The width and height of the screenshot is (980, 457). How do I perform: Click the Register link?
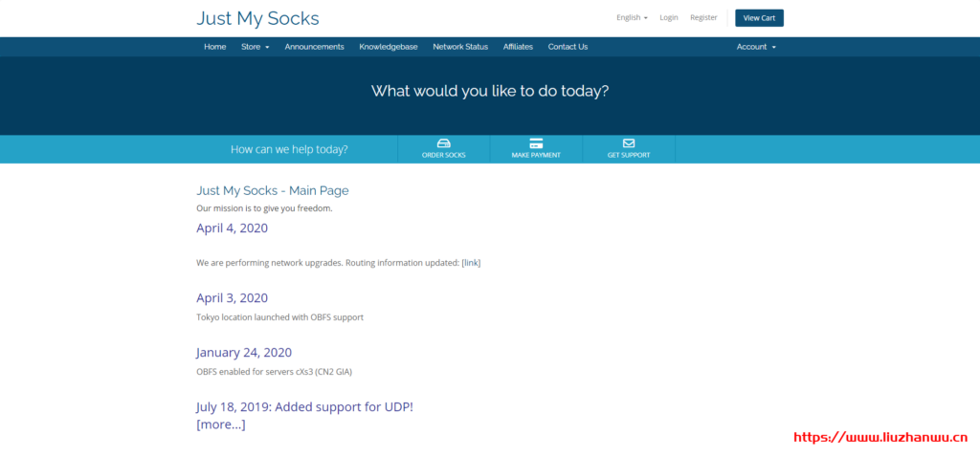703,17
